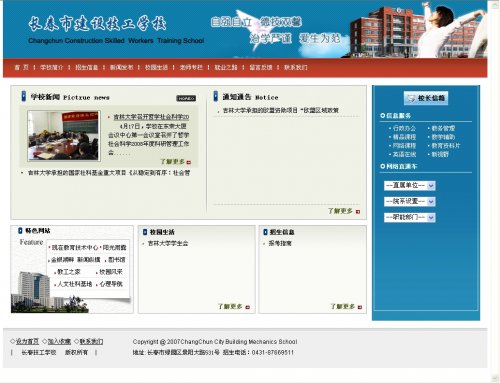Viewport: 500px width, 383px height.
Task: Open the 加入收藏 footer link
Action: pos(59,341)
